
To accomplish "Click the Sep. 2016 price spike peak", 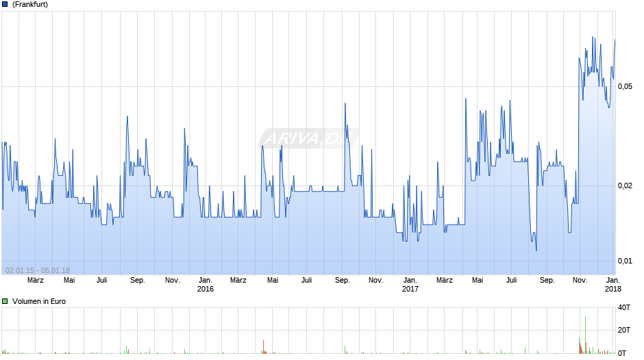I will (345, 103).
